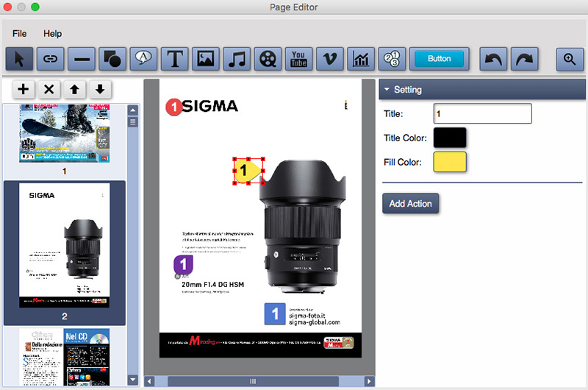The width and height of the screenshot is (588, 390).
Task: Click the Add Action button
Action: (x=411, y=203)
